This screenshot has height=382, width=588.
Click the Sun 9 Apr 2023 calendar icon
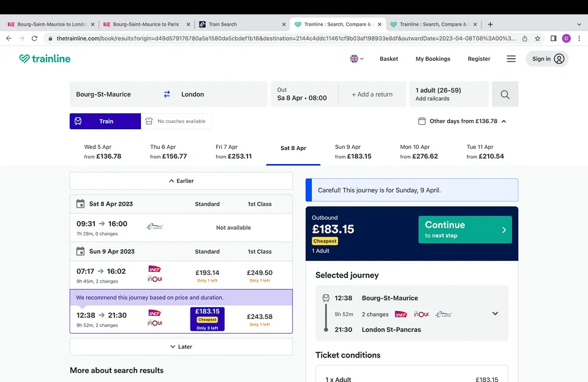tap(80, 251)
